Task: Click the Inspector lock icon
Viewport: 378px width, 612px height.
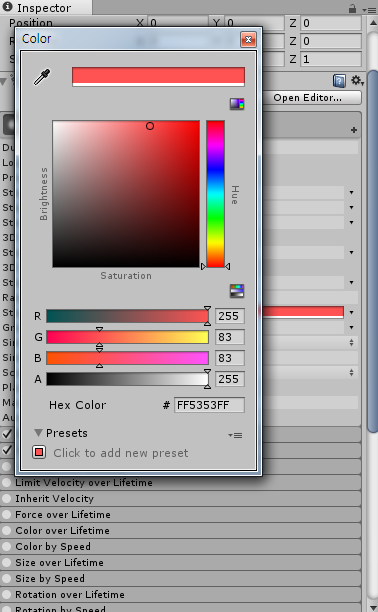Action: 352,8
